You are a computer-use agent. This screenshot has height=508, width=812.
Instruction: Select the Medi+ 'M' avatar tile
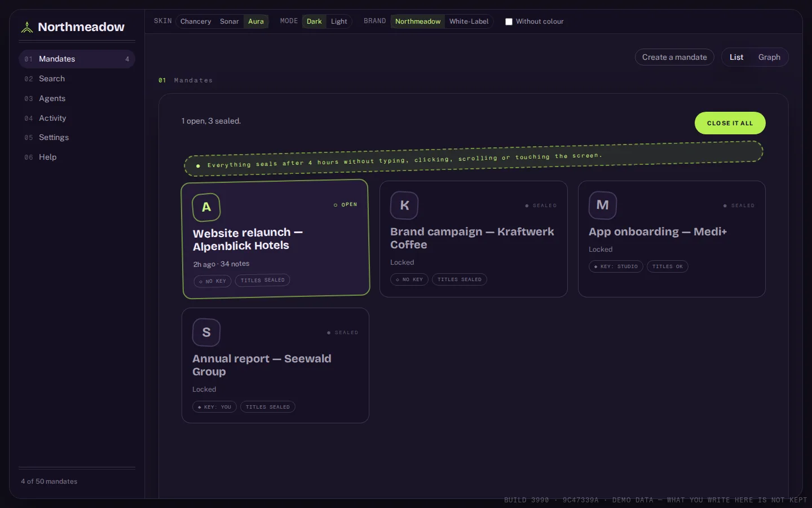click(603, 205)
